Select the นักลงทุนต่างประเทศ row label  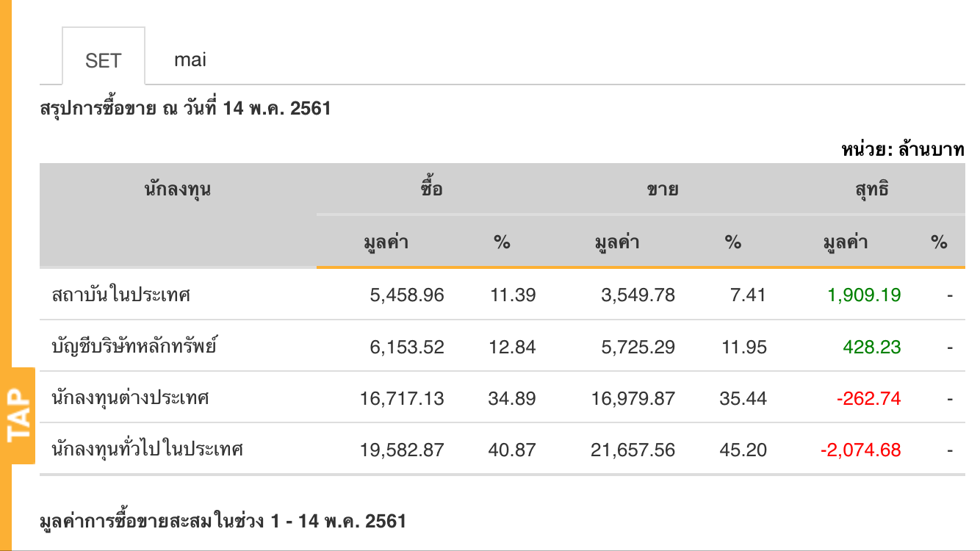coord(131,398)
